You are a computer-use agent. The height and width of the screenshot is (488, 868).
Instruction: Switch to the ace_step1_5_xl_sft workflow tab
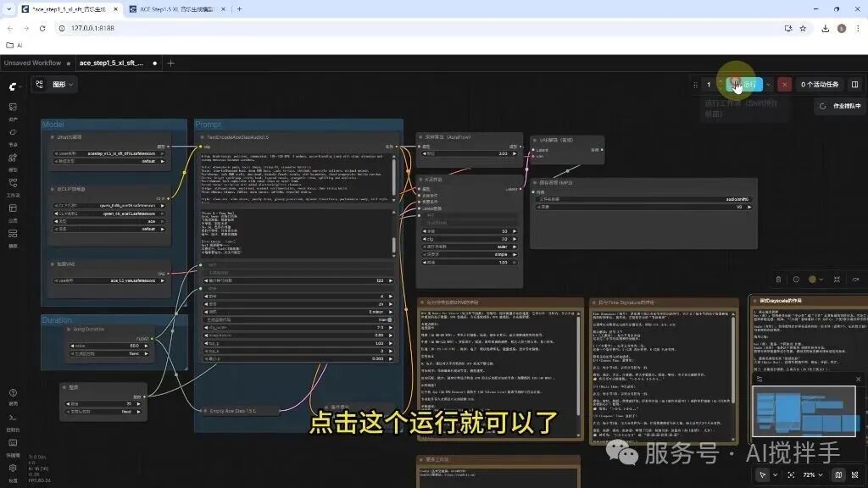pyautogui.click(x=111, y=63)
